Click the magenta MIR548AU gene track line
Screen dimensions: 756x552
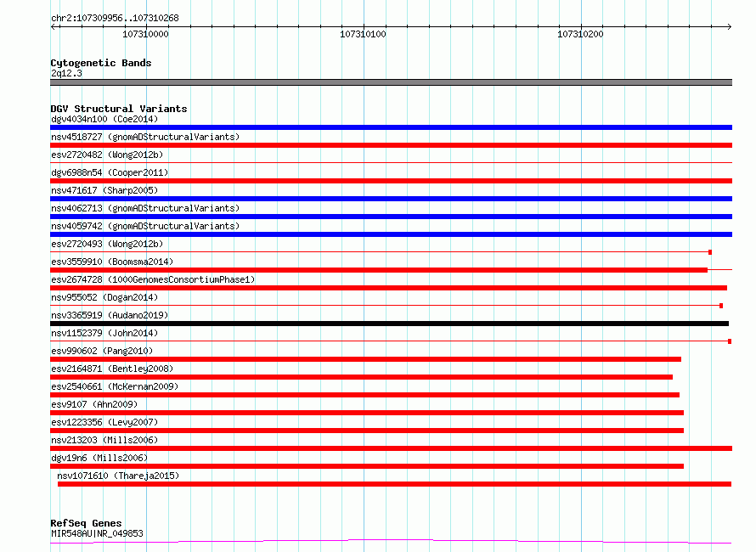(391, 541)
